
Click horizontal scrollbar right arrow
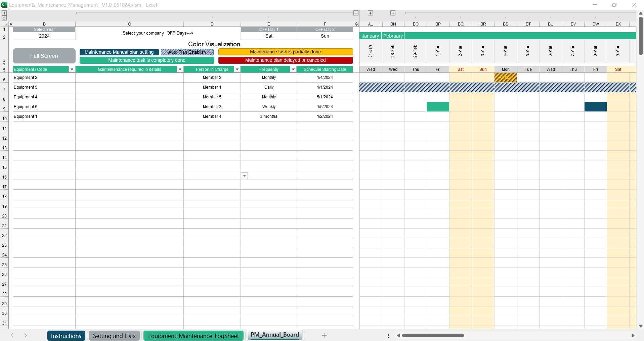coord(633,335)
